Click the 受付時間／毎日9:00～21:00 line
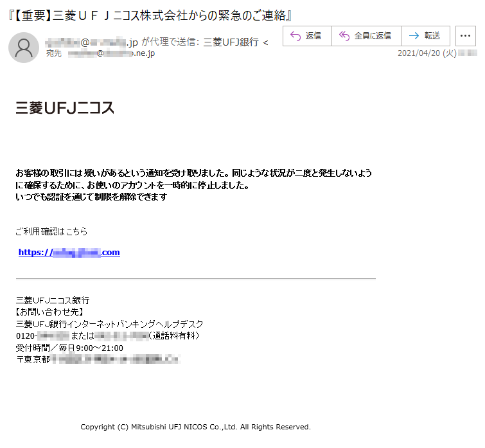This screenshot has height=448, width=485. click(69, 348)
